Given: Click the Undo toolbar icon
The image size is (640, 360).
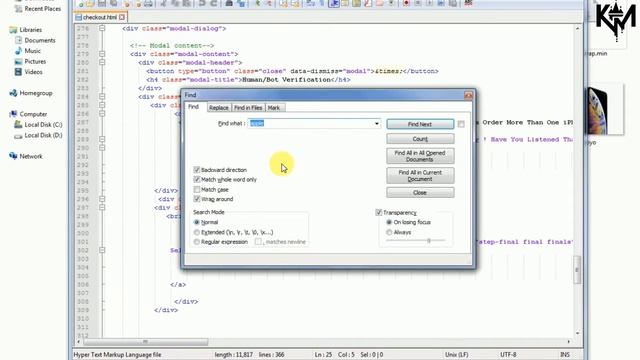Looking at the screenshot, I should [202, 3].
